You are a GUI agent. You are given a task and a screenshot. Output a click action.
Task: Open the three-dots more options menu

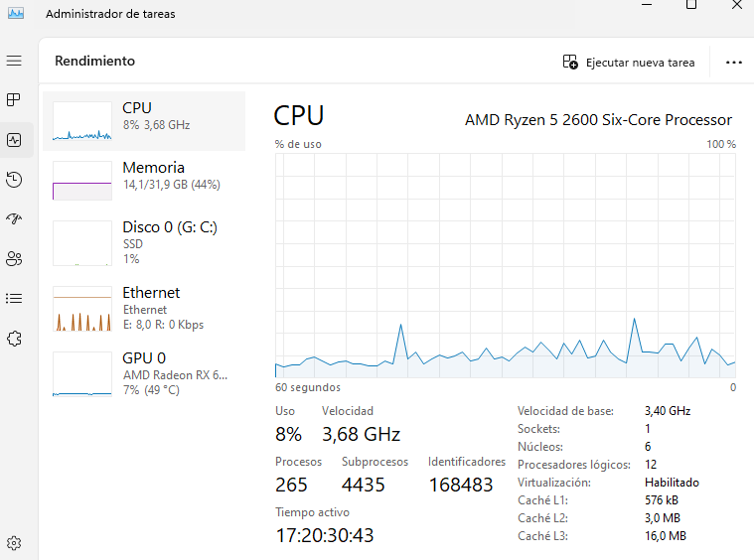[734, 63]
